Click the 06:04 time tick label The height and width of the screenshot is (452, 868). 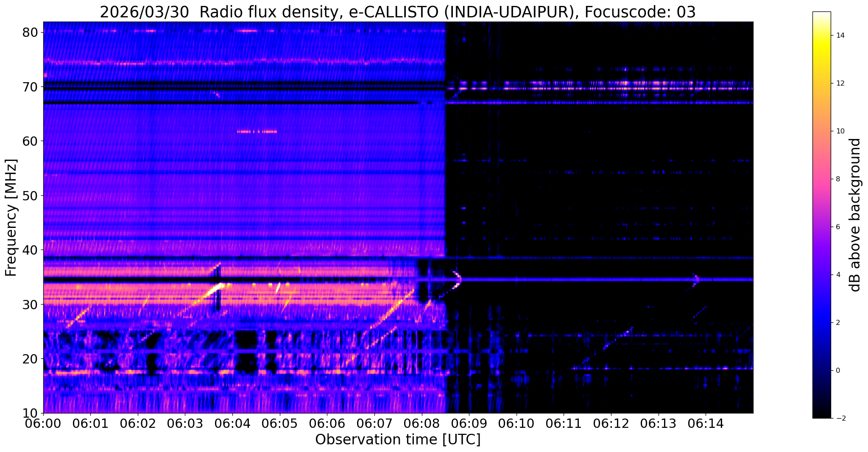pyautogui.click(x=232, y=423)
